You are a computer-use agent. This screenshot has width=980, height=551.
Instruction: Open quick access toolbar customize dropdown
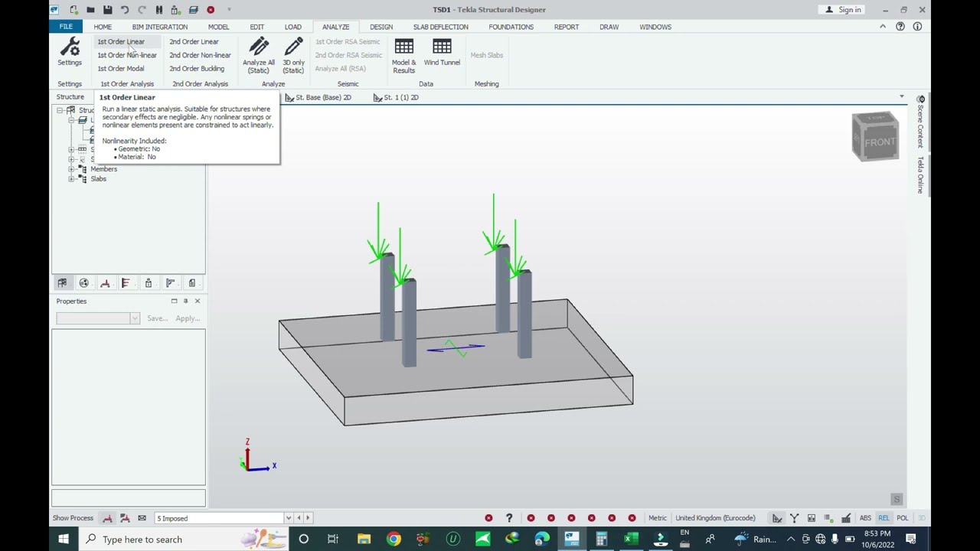[229, 10]
